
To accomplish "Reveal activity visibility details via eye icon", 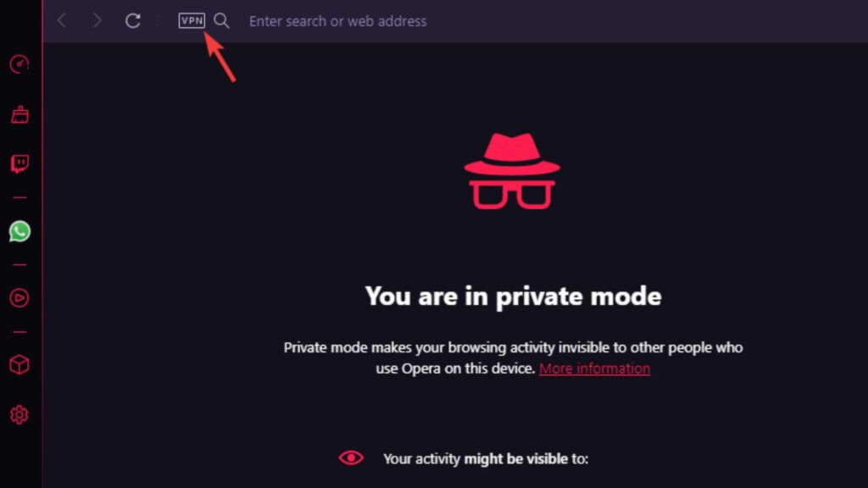I will [x=352, y=457].
